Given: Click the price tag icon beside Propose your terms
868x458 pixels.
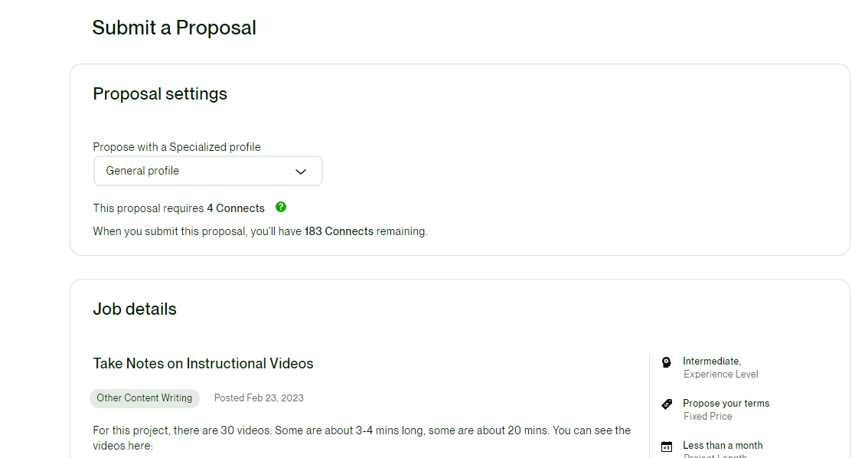Looking at the screenshot, I should click(x=667, y=404).
